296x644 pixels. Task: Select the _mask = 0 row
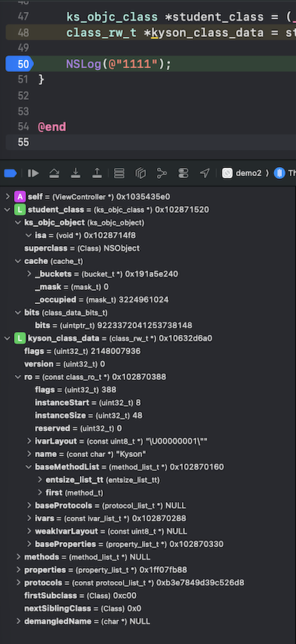72,287
